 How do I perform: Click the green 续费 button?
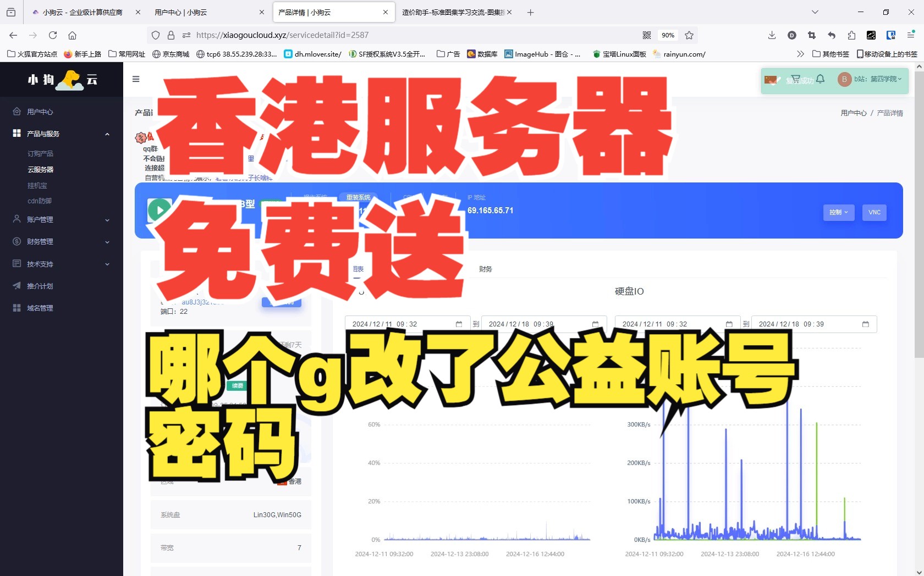(x=238, y=386)
